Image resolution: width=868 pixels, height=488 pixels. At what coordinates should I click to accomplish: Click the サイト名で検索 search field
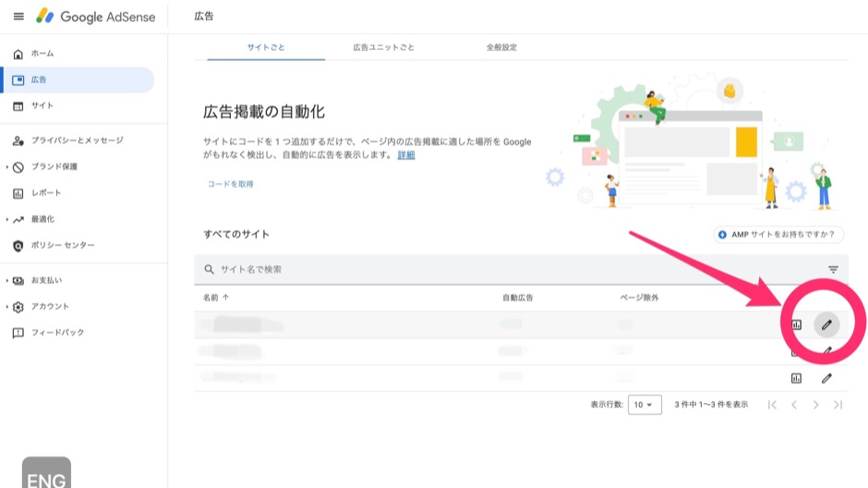click(x=462, y=270)
